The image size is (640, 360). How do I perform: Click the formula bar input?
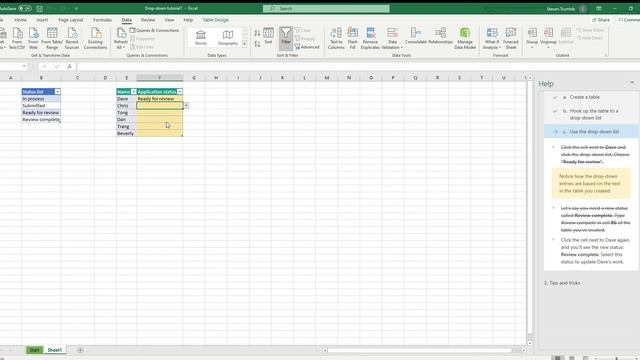358,67
